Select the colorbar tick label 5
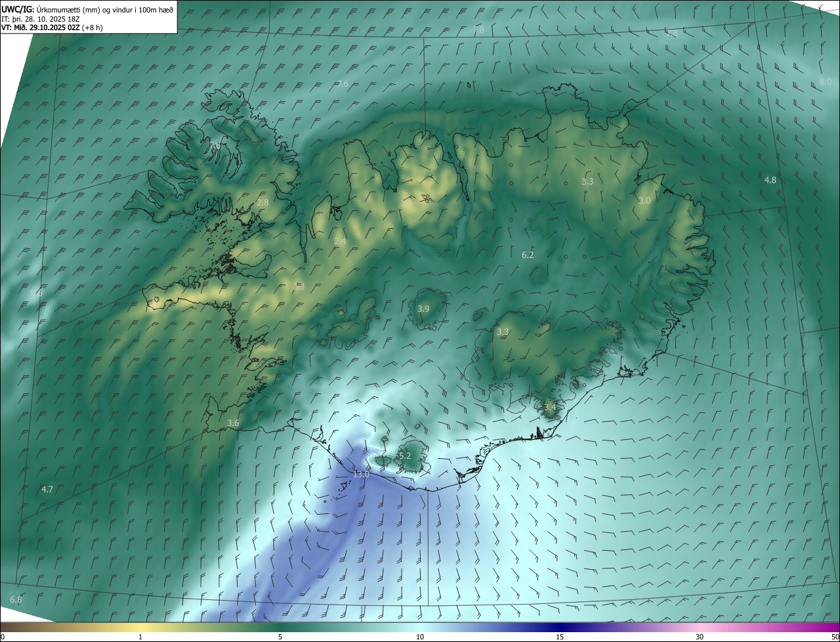Screen dimensions: 840x642 point(280,637)
